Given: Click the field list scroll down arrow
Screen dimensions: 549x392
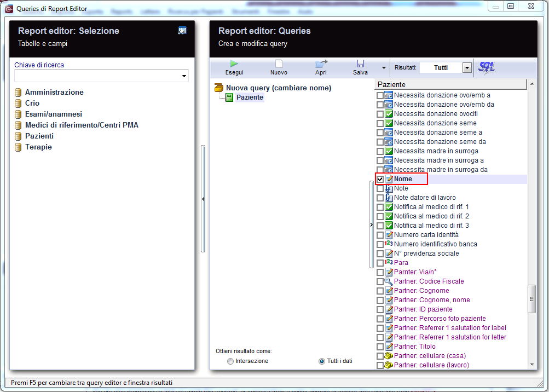Looking at the screenshot, I should [532, 365].
